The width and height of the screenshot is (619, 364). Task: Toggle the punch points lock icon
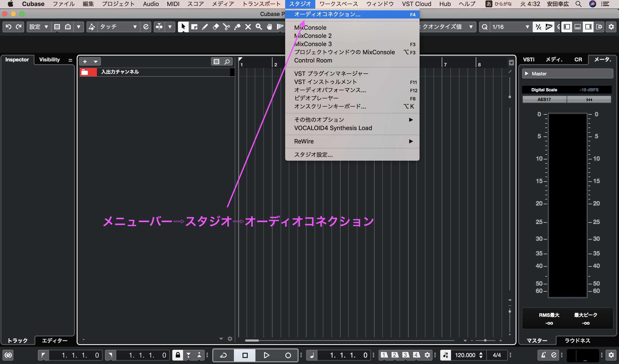[x=178, y=355]
